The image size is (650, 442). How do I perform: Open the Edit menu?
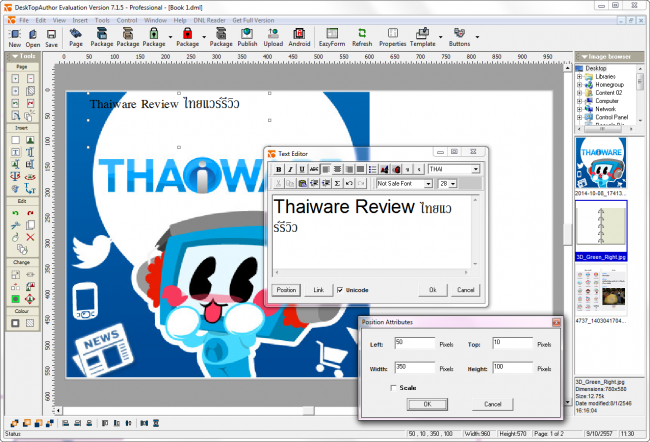click(x=41, y=20)
